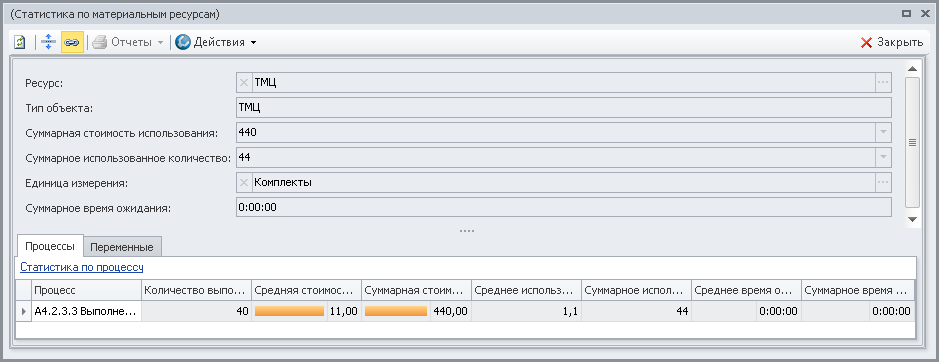Expand the Суммарное использованное количество dropdown
This screenshot has width=939, height=362.
pyautogui.click(x=883, y=158)
